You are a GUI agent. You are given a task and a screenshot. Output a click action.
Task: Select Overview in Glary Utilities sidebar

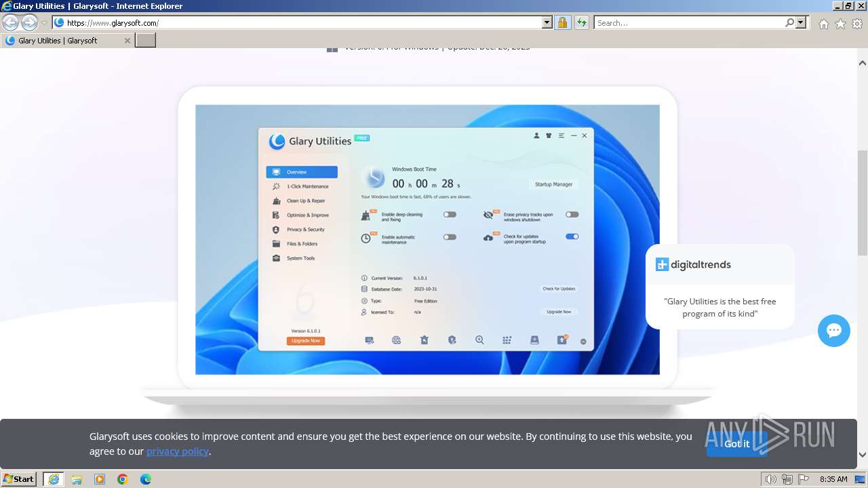pos(302,172)
